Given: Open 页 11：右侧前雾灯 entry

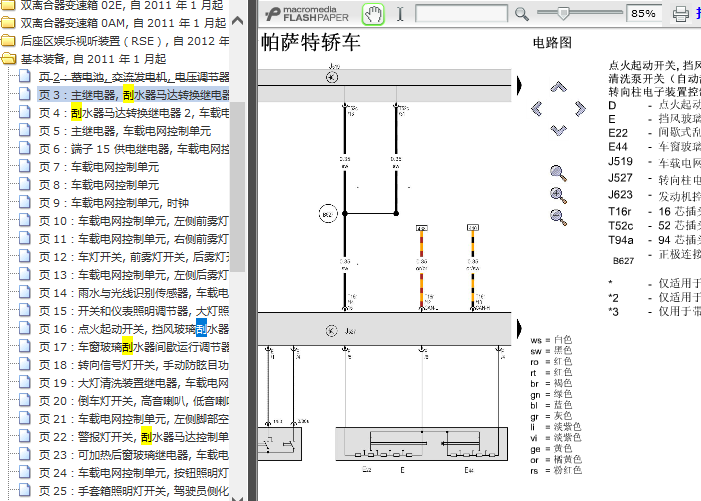Looking at the screenshot, I should (x=134, y=239).
